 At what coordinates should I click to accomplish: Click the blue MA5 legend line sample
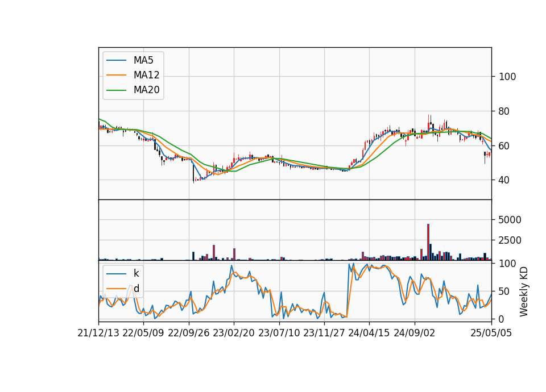(116, 60)
